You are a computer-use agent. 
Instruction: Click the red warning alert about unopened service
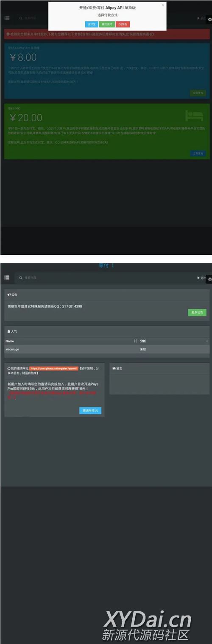pyautogui.click(x=107, y=34)
